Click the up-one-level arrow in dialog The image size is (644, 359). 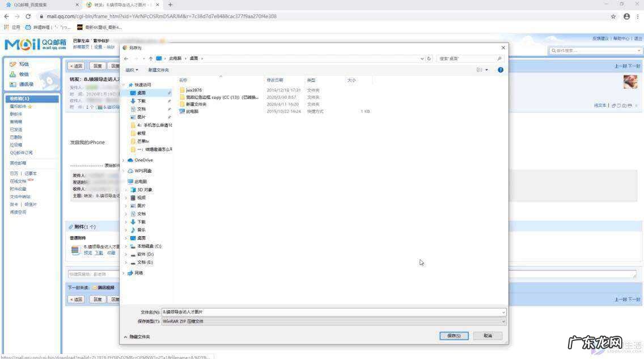click(150, 58)
